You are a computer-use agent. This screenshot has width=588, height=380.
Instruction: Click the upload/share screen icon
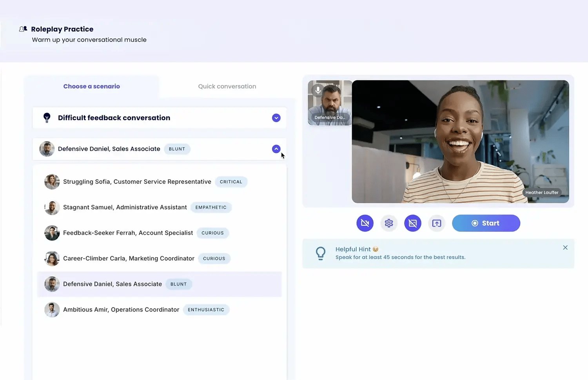click(x=437, y=223)
